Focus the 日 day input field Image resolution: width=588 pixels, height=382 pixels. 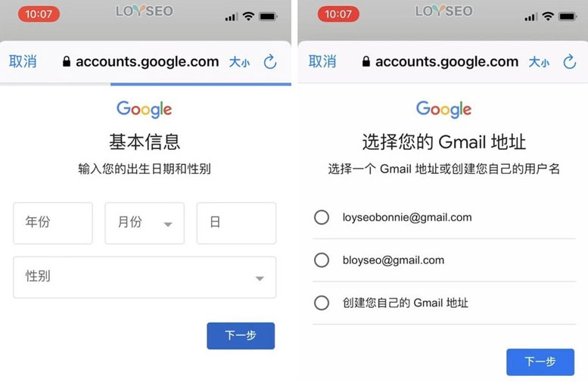(236, 223)
